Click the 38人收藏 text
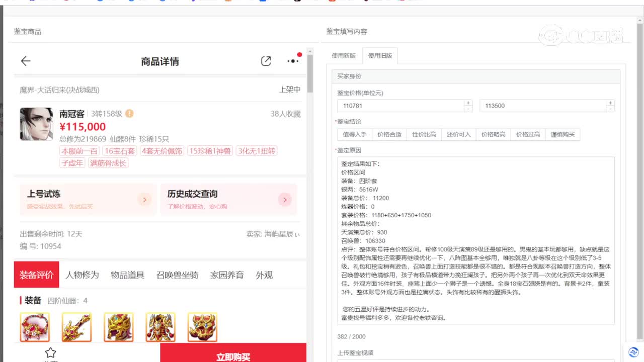 pyautogui.click(x=286, y=114)
